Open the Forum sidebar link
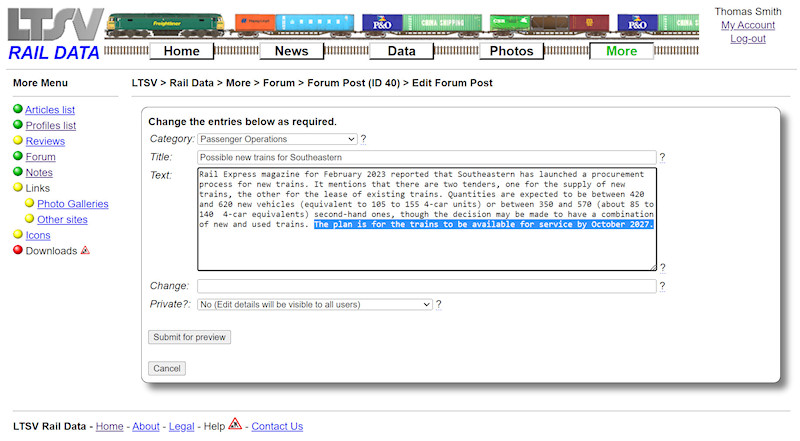 (41, 157)
